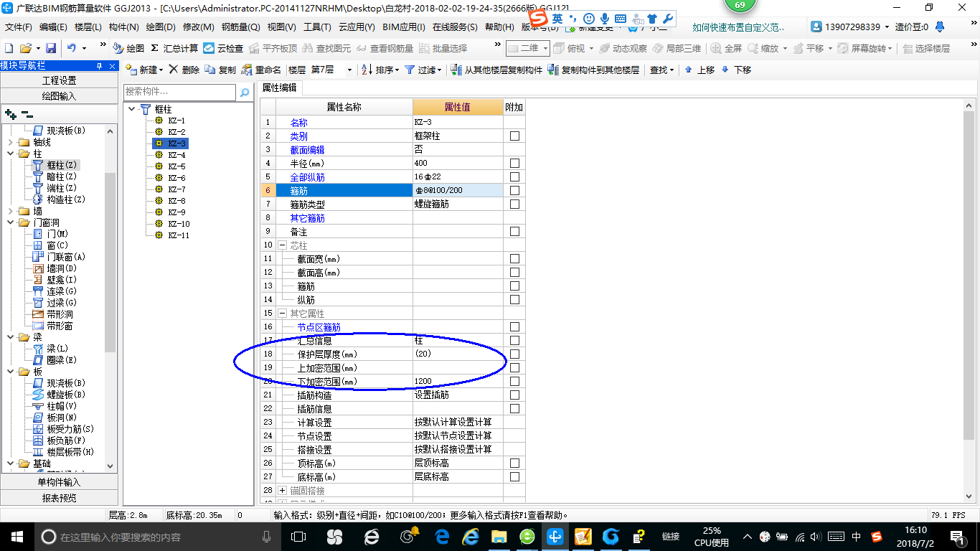Click the expand-all plus icon in navigator

(10, 114)
